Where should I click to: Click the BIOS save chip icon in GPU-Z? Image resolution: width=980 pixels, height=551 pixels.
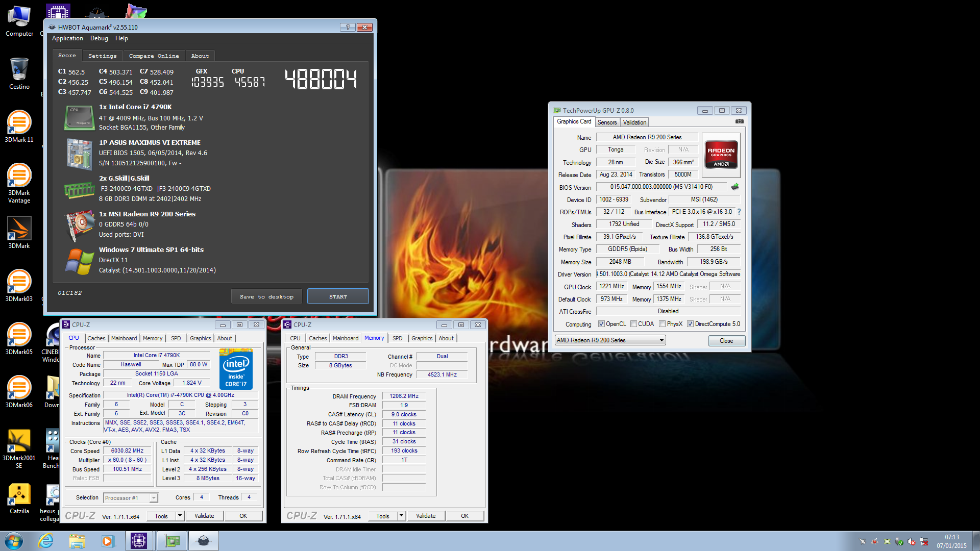pyautogui.click(x=735, y=187)
